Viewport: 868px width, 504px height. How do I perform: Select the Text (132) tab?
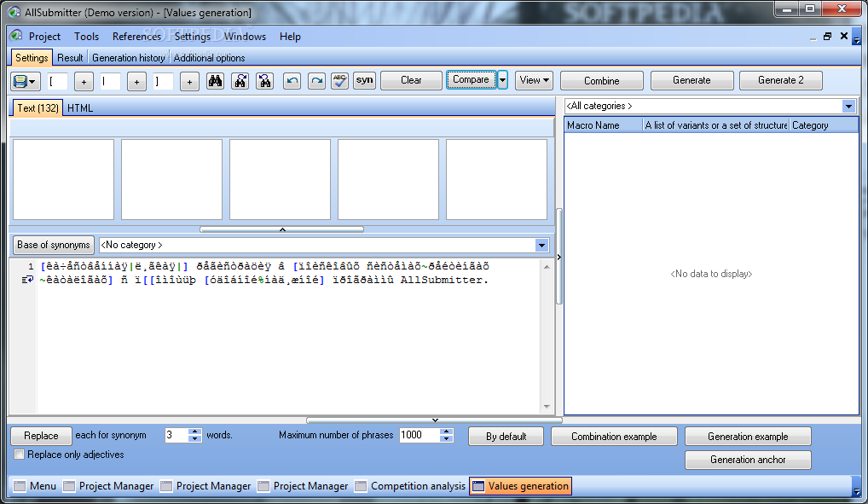[x=38, y=108]
